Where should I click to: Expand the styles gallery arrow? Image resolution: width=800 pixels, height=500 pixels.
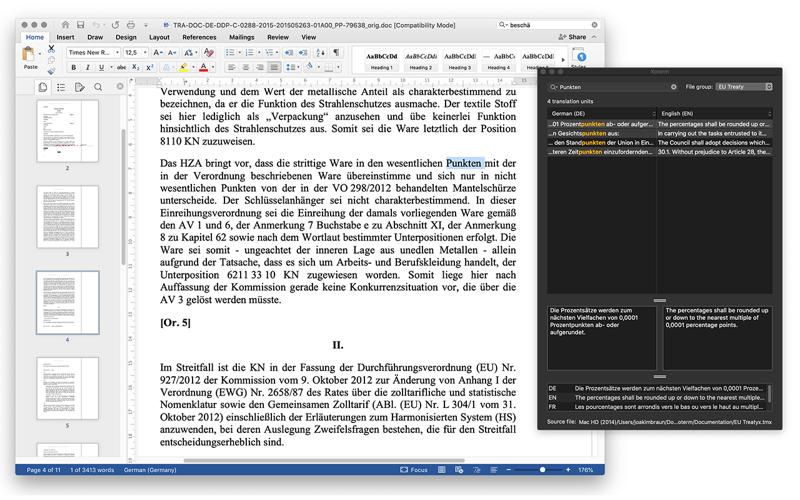point(563,60)
